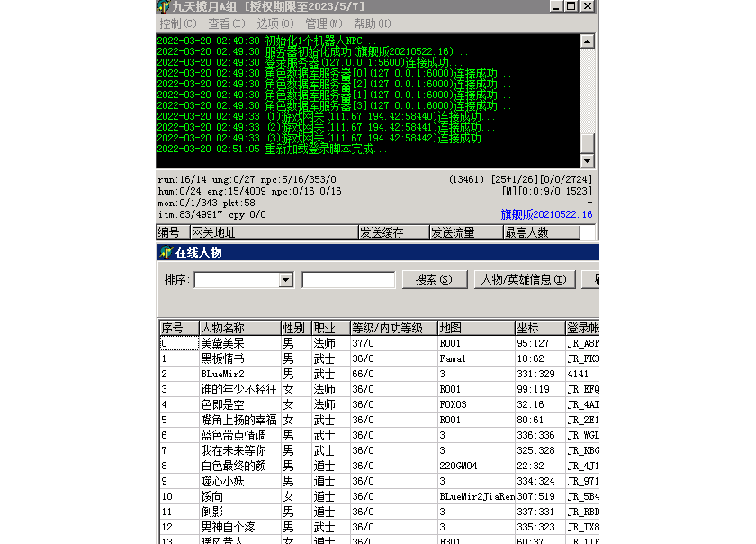The width and height of the screenshot is (756, 544).
Task: Open the 帮助(H) menu
Action: (373, 23)
